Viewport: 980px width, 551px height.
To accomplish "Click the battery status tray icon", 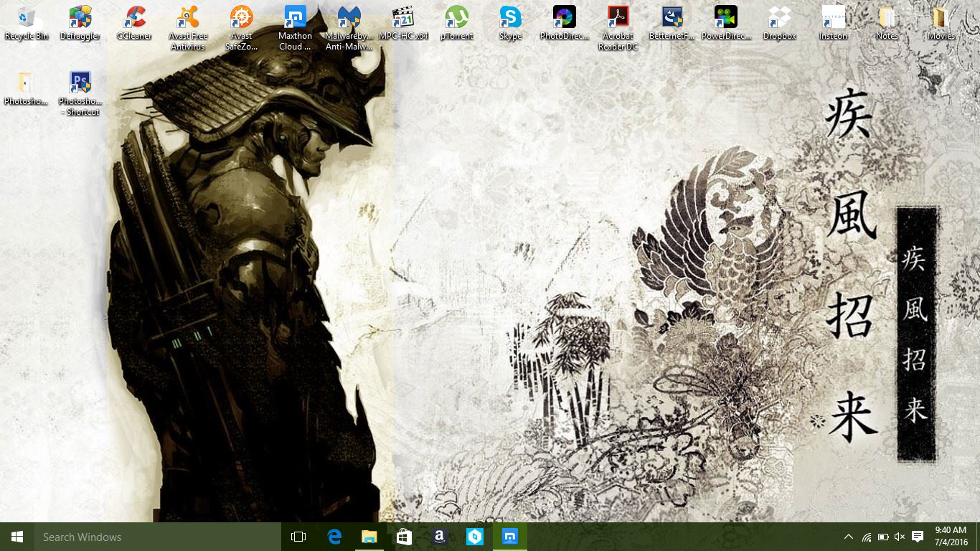I will 883,537.
